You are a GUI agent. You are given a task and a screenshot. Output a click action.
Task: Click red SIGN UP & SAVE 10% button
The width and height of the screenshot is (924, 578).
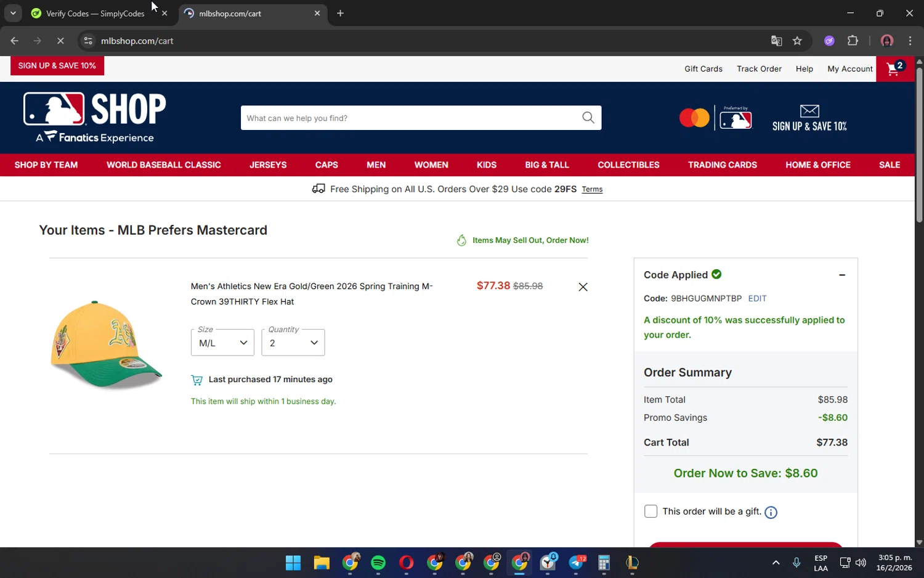(57, 66)
